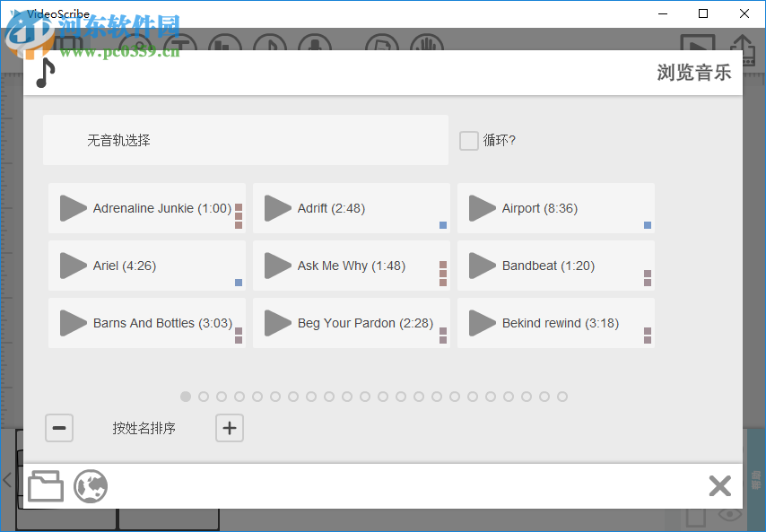Jump to the last page dot
Image resolution: width=766 pixels, height=532 pixels.
point(562,397)
